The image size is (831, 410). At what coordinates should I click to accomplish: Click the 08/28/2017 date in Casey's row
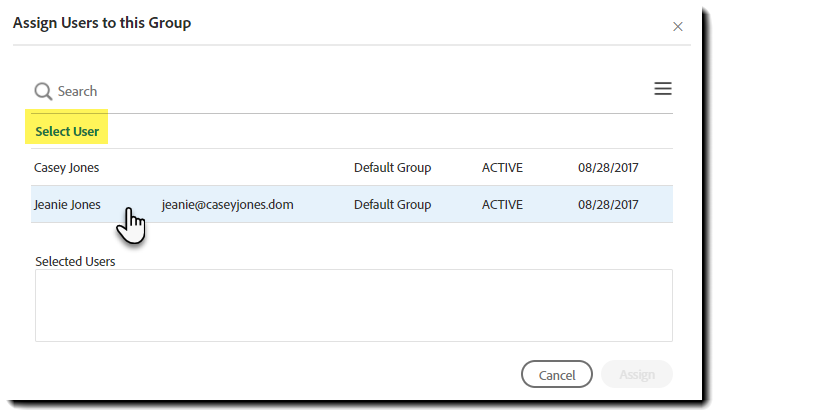tap(608, 168)
